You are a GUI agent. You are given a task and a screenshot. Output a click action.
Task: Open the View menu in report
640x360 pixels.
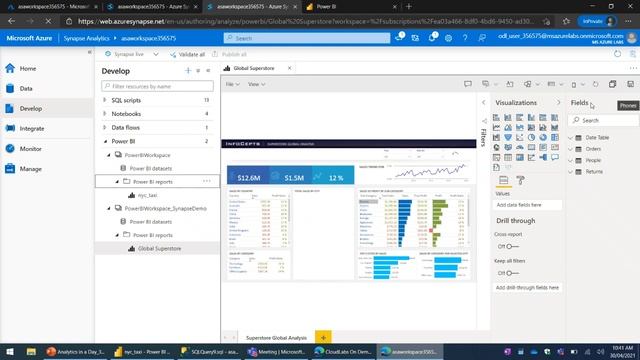(x=256, y=84)
